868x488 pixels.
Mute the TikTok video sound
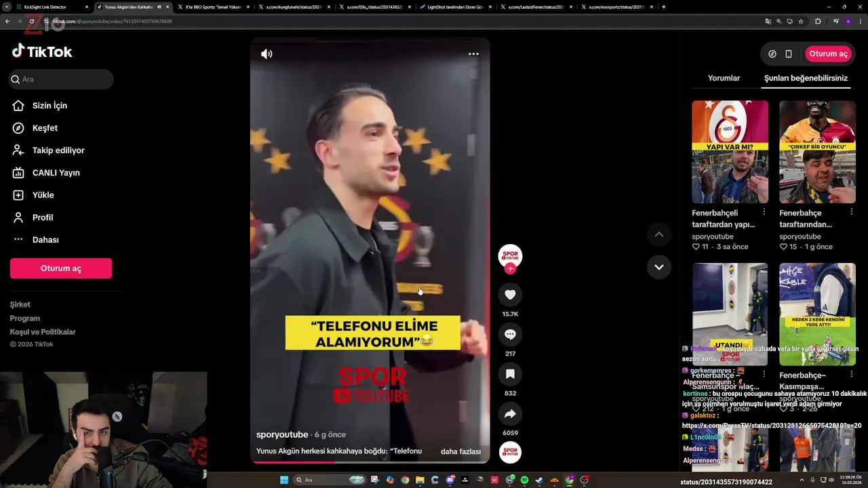(x=267, y=54)
